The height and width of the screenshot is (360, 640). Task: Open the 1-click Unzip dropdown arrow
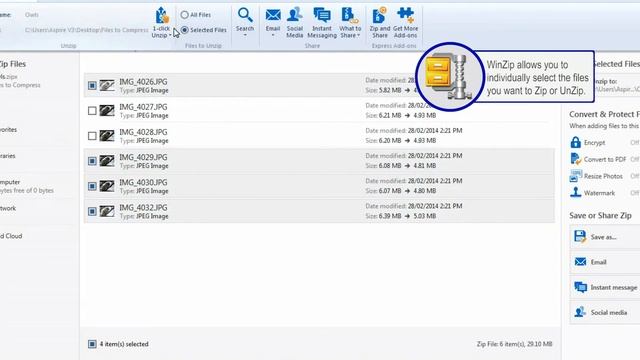coord(170,36)
